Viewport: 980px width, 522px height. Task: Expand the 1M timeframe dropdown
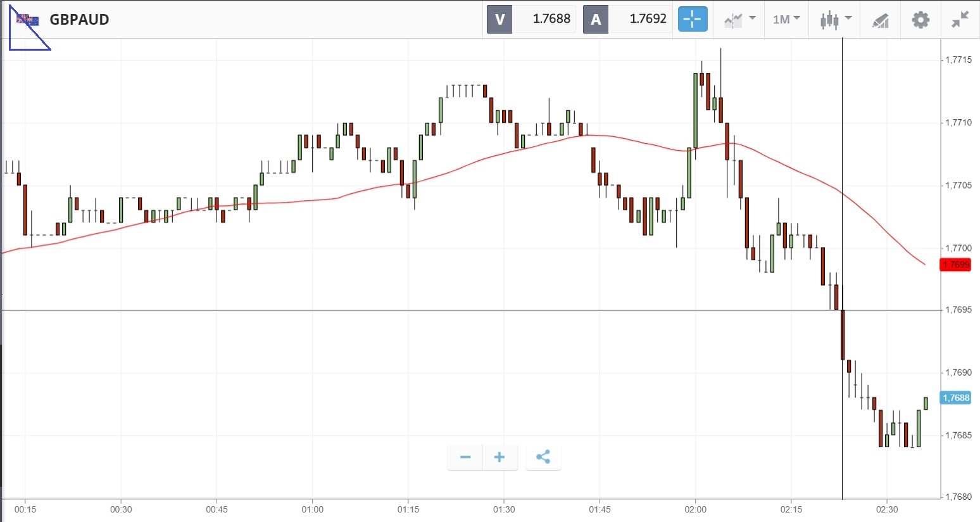tap(786, 20)
